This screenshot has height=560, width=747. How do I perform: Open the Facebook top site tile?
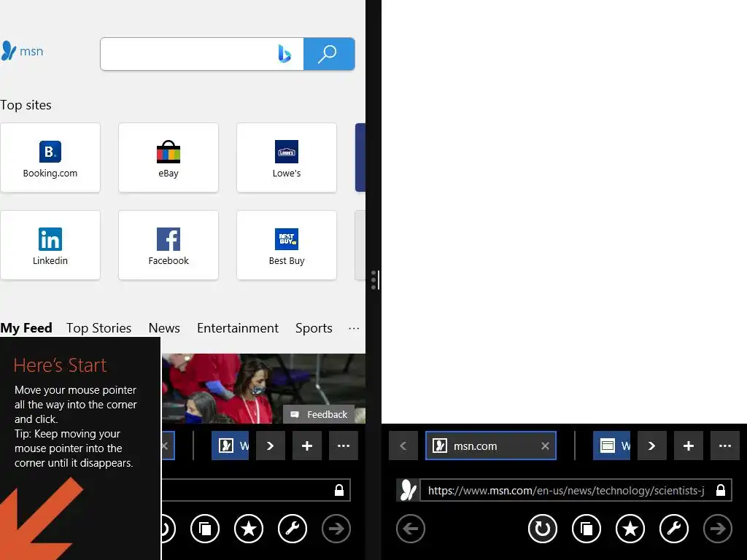tap(169, 245)
